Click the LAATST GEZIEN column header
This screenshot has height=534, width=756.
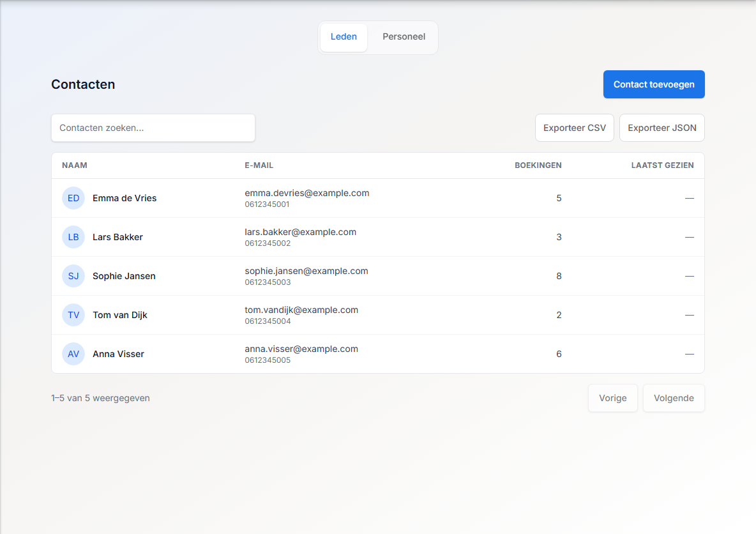tap(663, 165)
